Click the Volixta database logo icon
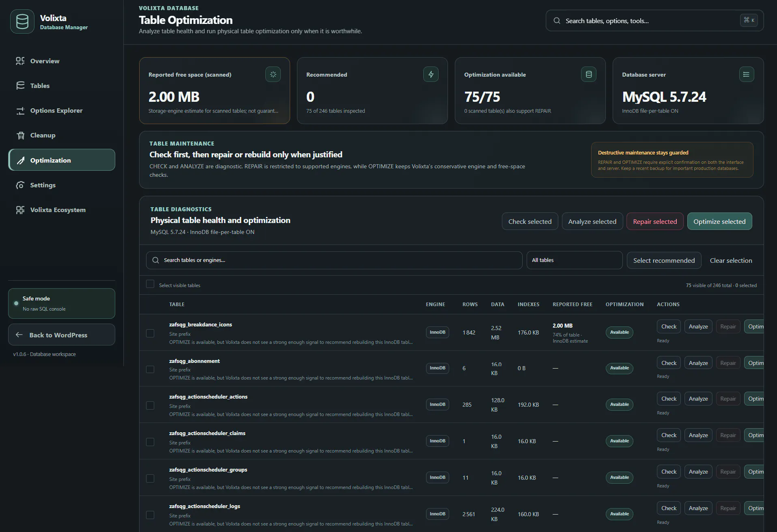Screen dimensions: 777x532 [22, 21]
